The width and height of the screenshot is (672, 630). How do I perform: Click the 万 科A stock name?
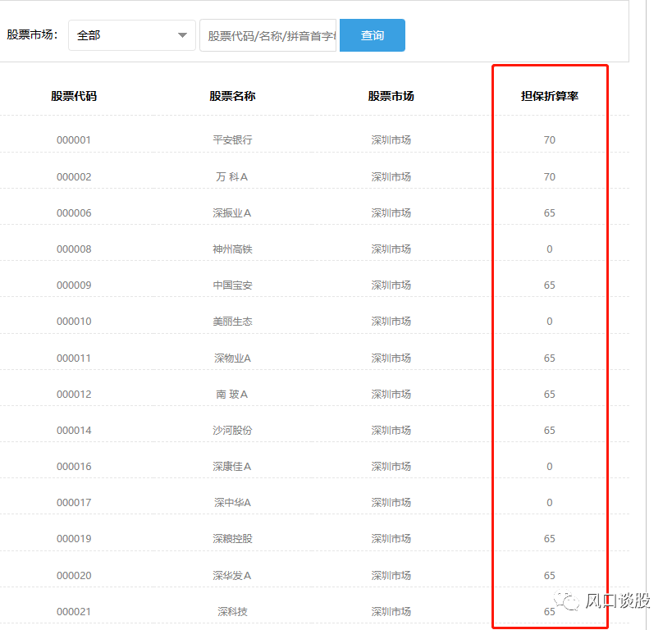pyautogui.click(x=231, y=176)
